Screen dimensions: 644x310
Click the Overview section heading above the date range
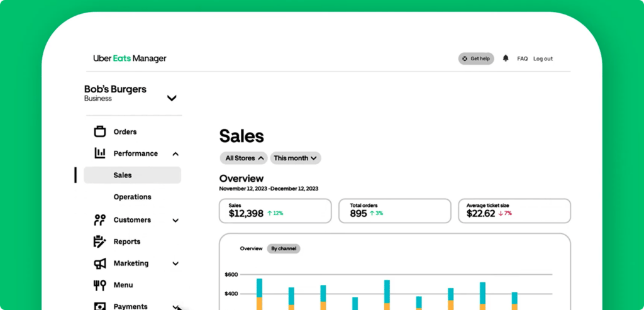point(241,179)
